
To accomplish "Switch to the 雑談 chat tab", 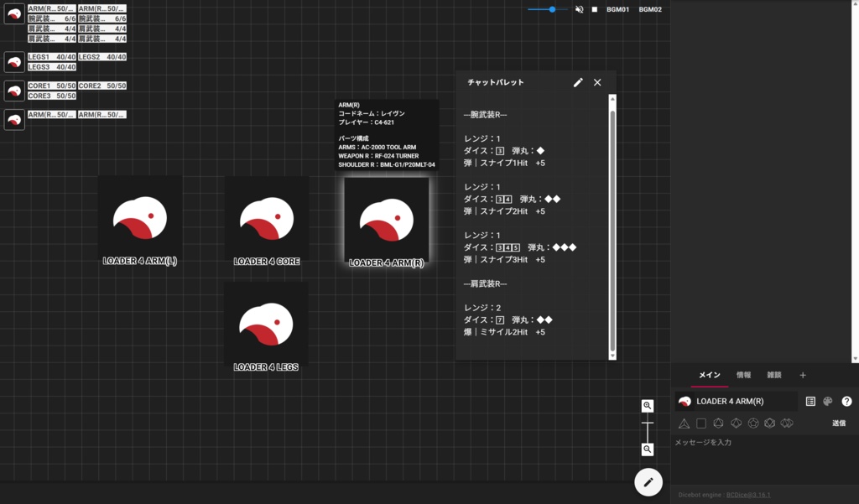I will [x=773, y=375].
